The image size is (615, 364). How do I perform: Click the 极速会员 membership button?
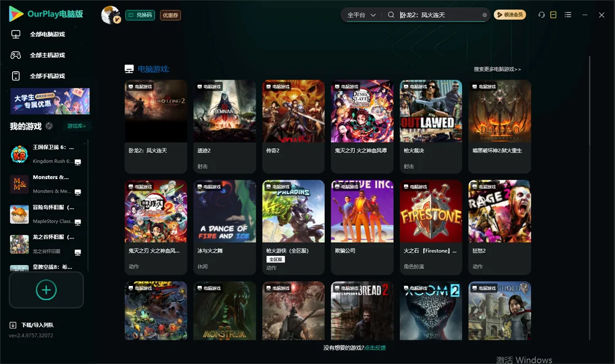click(x=510, y=15)
